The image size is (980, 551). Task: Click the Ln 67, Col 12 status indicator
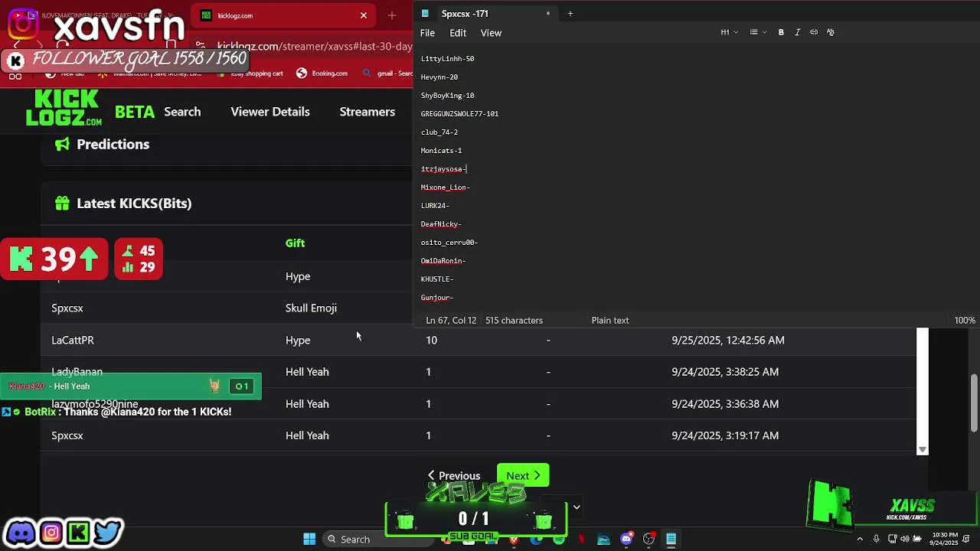[x=451, y=321]
